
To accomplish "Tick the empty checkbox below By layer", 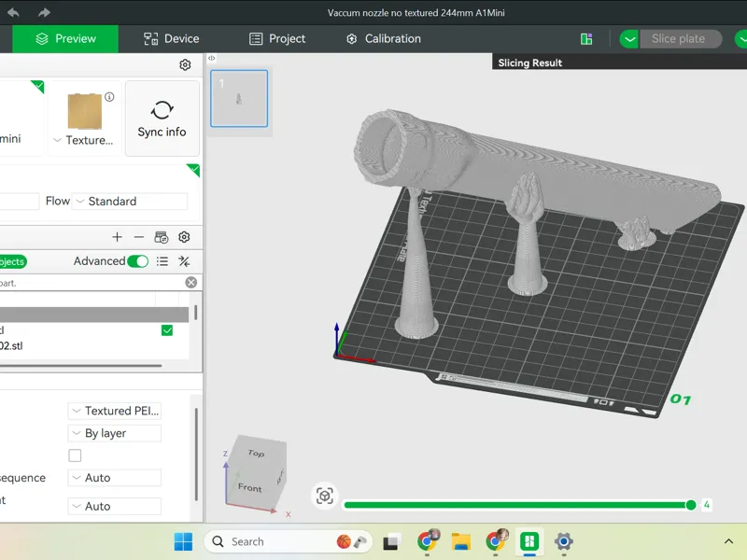I will click(x=75, y=455).
